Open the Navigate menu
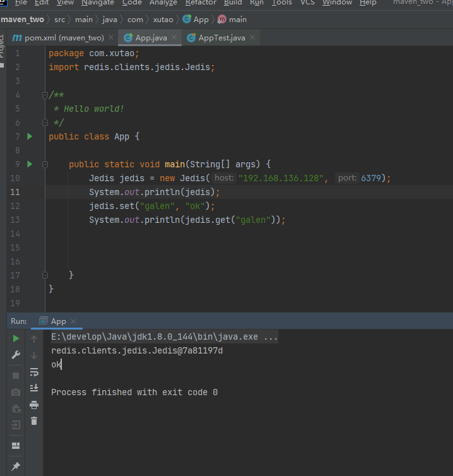 pyautogui.click(x=98, y=3)
